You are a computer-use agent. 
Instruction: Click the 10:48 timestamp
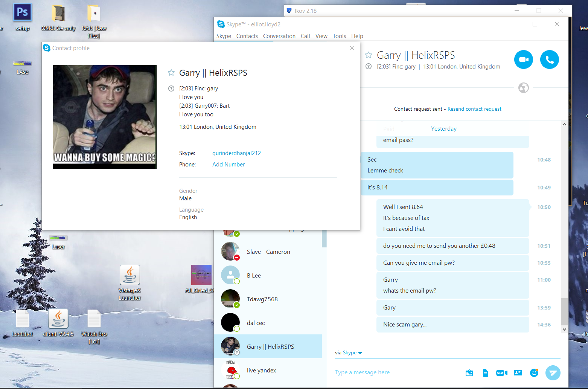544,160
